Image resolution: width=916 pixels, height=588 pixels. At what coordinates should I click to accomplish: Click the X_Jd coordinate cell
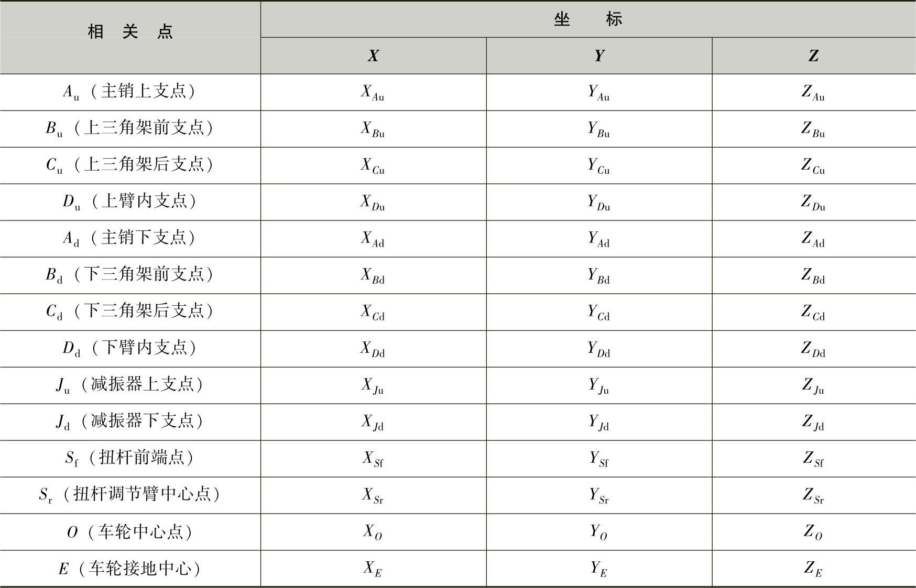[373, 422]
